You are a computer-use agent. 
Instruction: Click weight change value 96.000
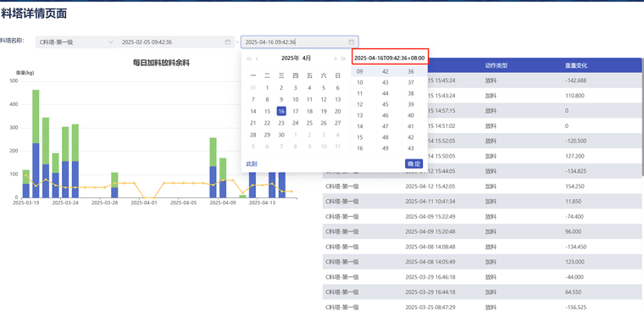(574, 231)
